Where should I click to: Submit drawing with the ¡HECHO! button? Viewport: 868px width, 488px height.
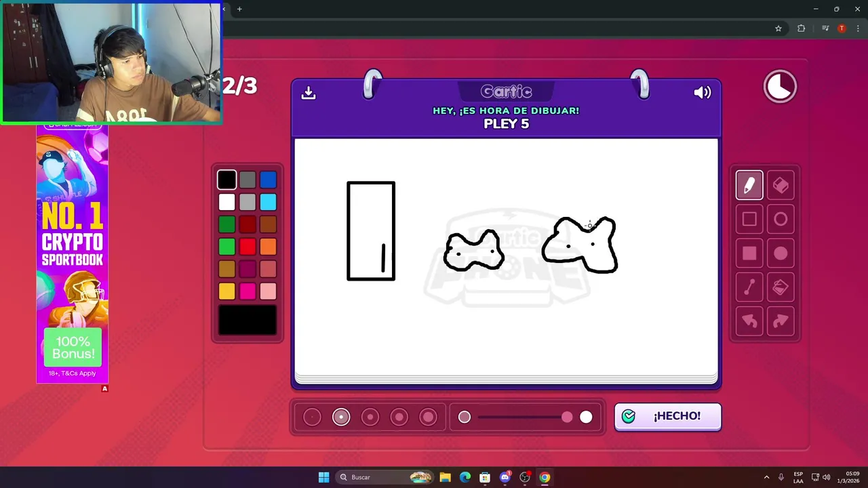[x=668, y=416]
